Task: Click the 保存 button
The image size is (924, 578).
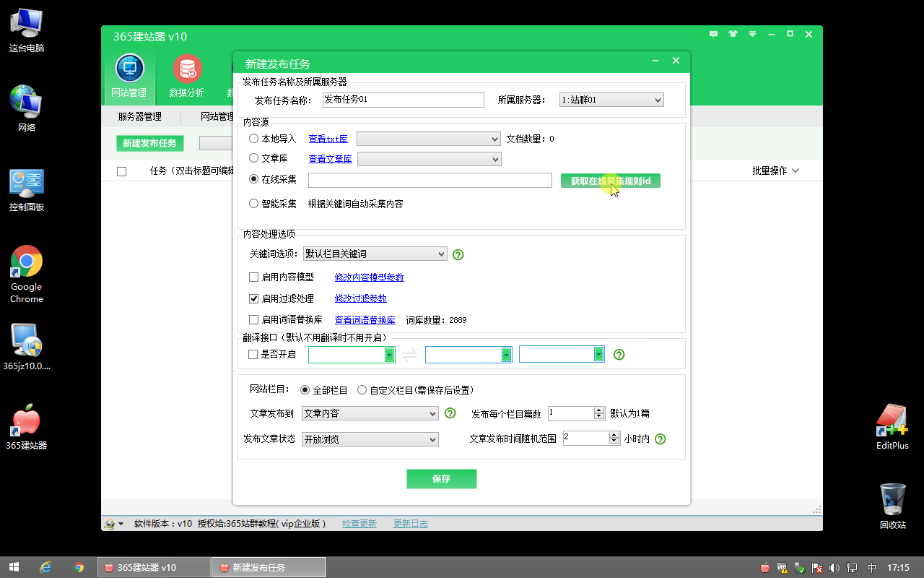Action: [x=442, y=479]
